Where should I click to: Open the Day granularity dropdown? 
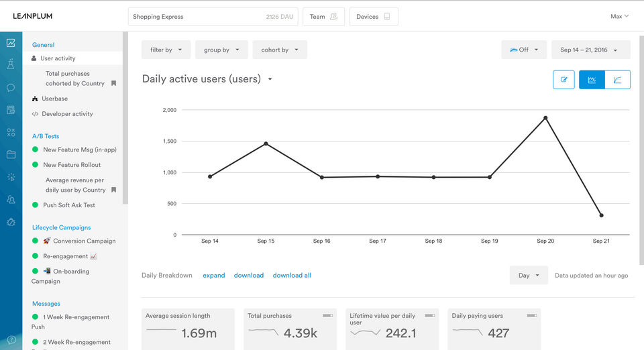(529, 276)
